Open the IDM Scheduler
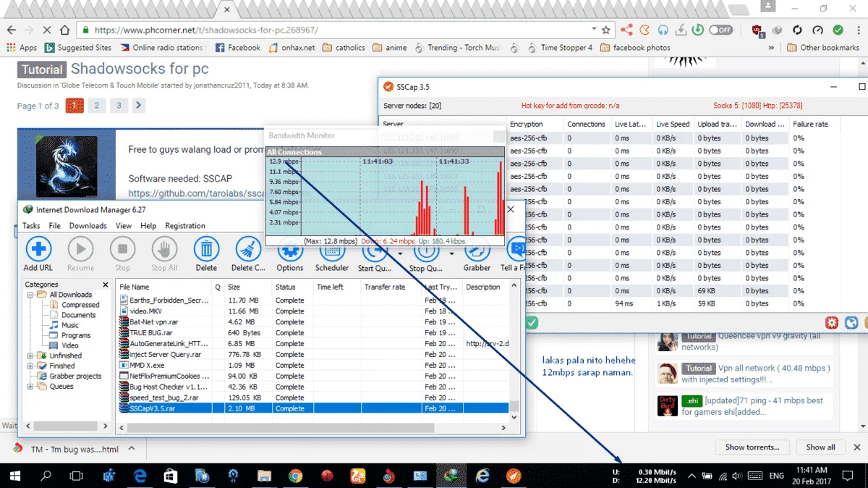 click(332, 254)
